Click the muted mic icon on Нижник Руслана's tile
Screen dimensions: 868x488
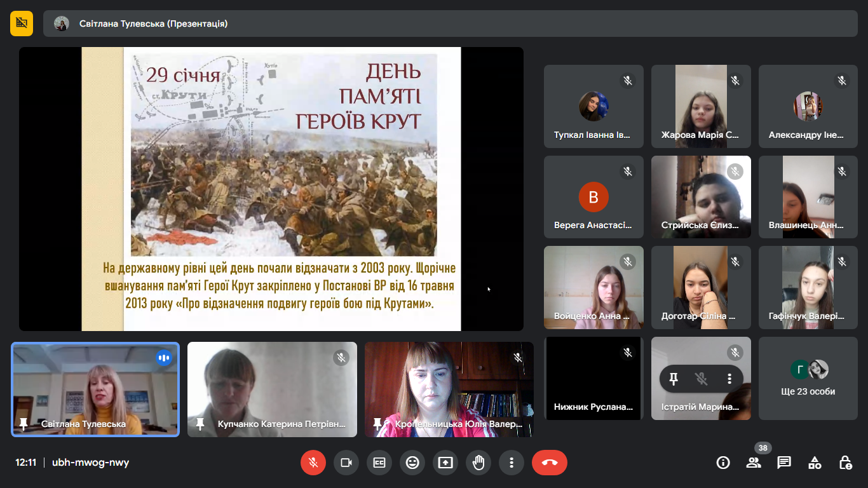coord(628,353)
